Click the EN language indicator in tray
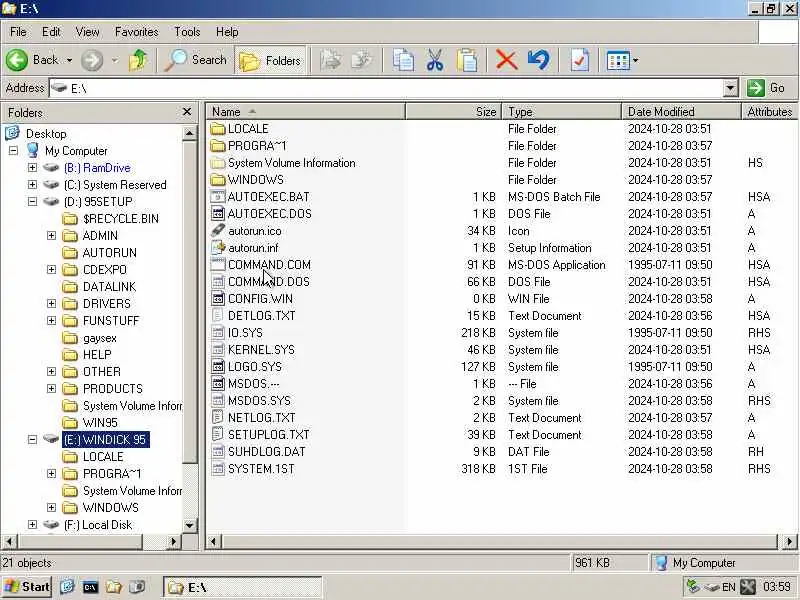The width and height of the screenshot is (800, 600). pos(729,587)
